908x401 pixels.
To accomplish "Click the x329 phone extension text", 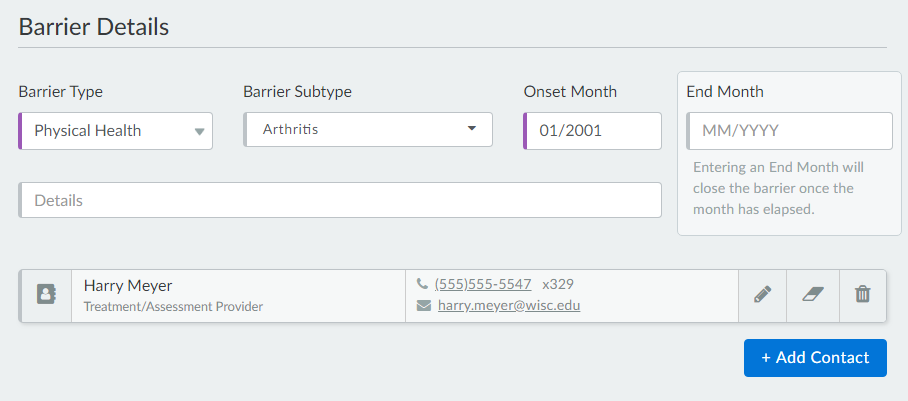I will [x=558, y=284].
